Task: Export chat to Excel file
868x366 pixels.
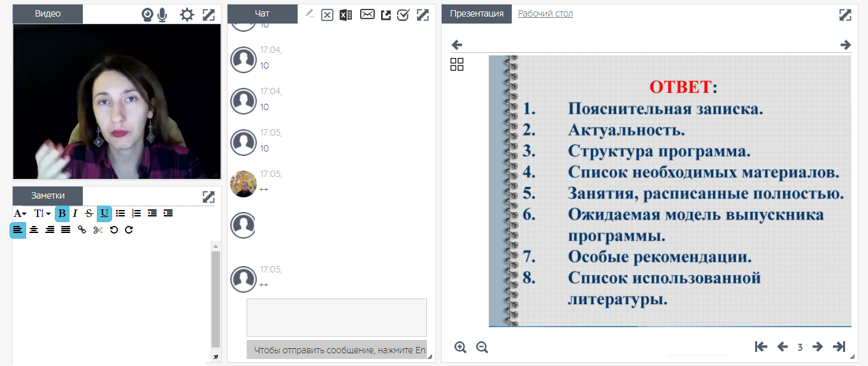Action: tap(346, 15)
